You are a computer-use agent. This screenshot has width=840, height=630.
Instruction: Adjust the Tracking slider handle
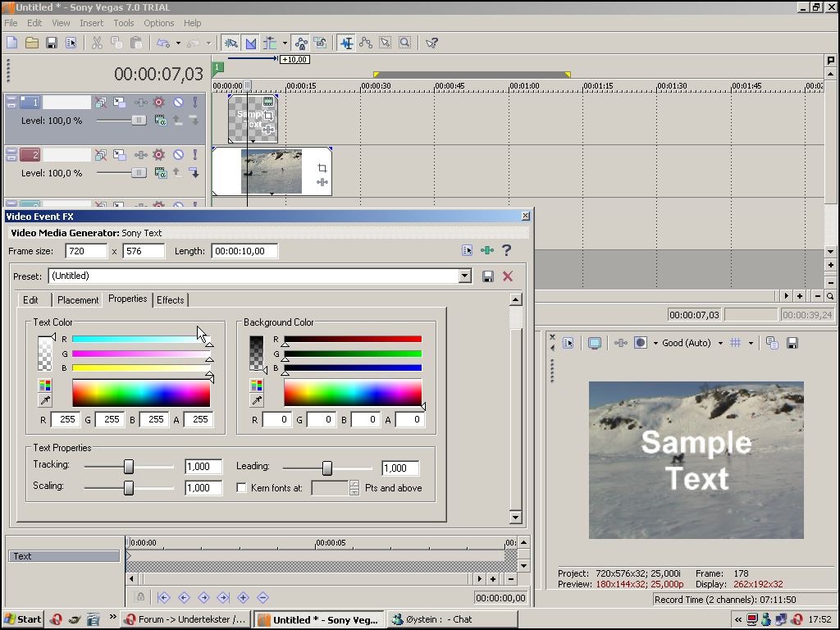pyautogui.click(x=129, y=467)
